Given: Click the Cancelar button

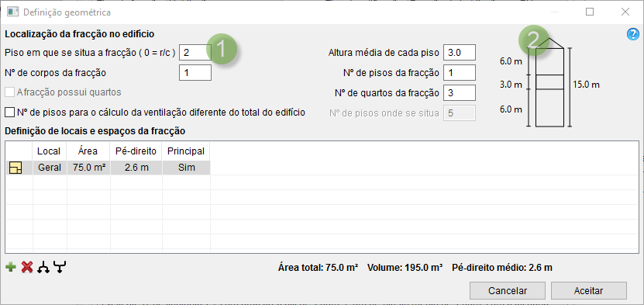Looking at the screenshot, I should pos(508,290).
